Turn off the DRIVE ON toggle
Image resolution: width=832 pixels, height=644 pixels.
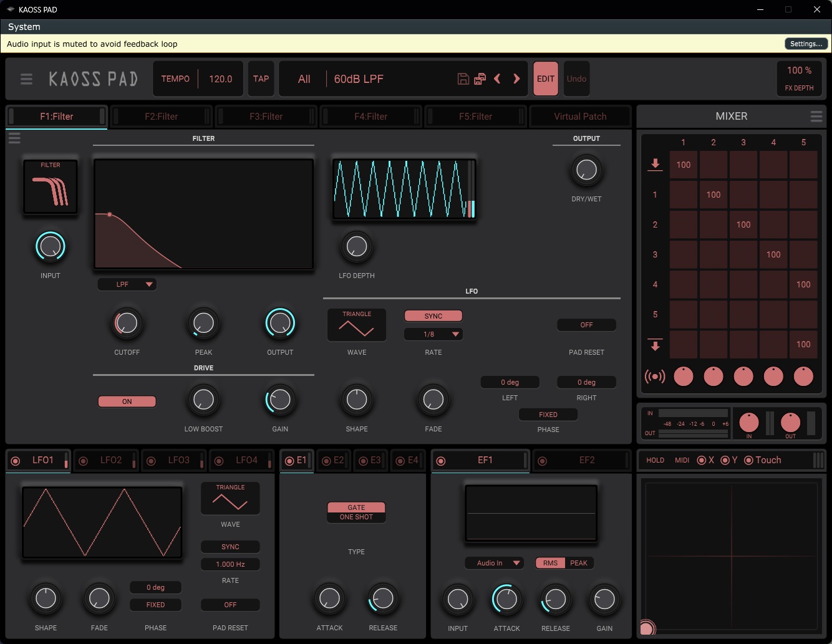pyautogui.click(x=127, y=401)
